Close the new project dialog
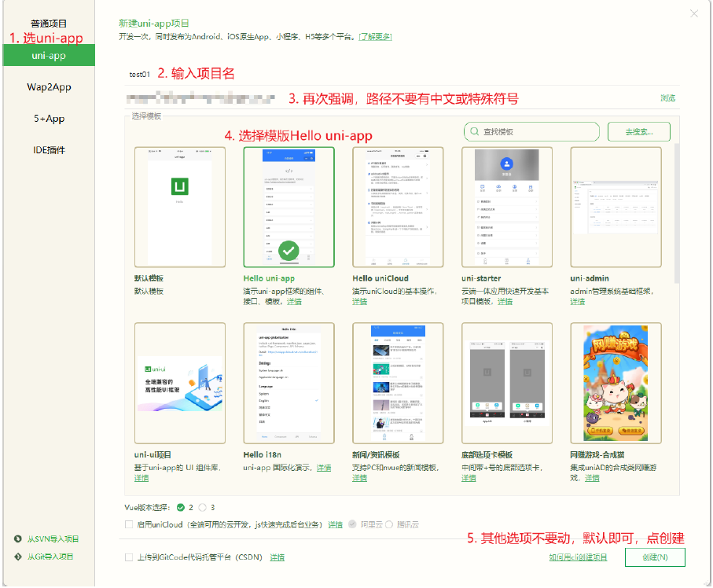713x588 pixels. point(694,13)
